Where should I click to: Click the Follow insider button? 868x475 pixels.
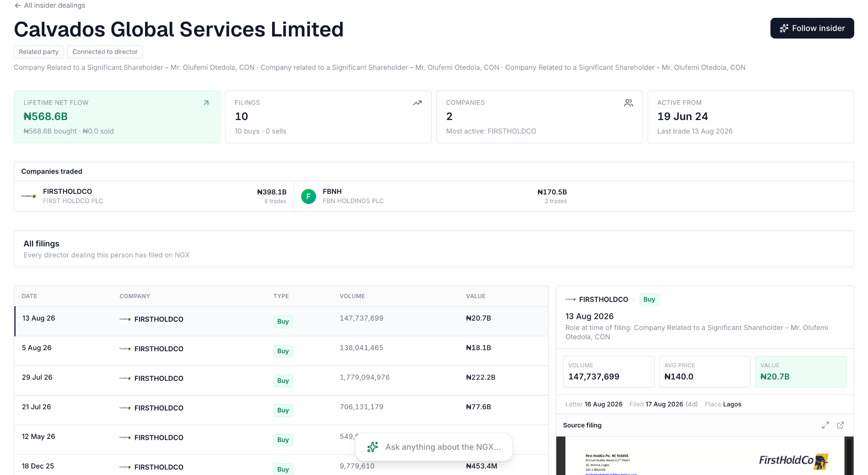[x=812, y=28]
